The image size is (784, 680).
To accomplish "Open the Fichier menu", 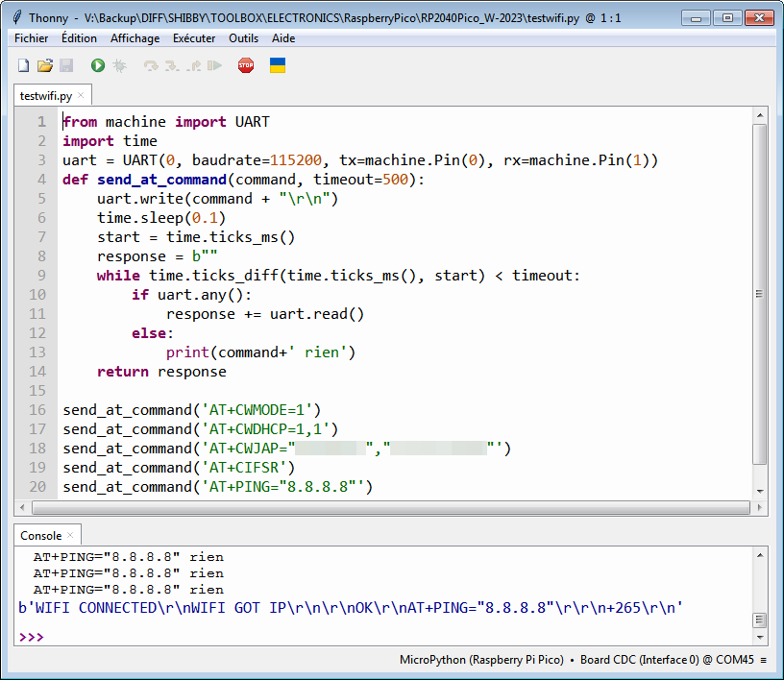I will pos(32,38).
